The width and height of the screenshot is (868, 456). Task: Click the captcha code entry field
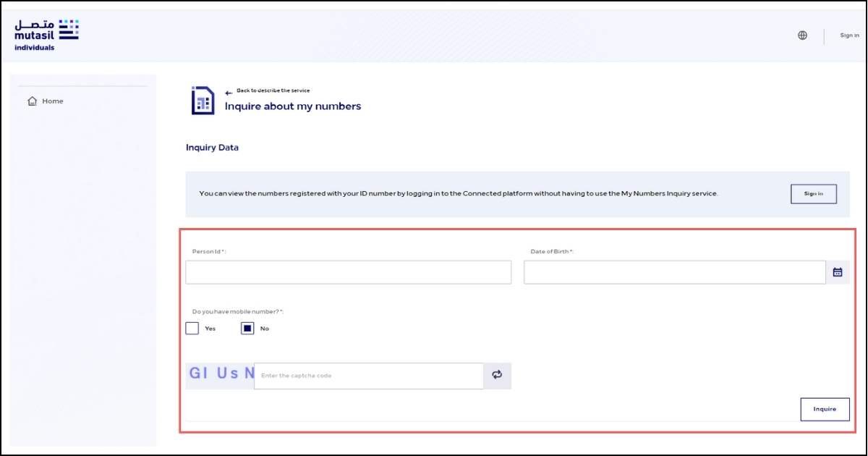[x=369, y=375]
